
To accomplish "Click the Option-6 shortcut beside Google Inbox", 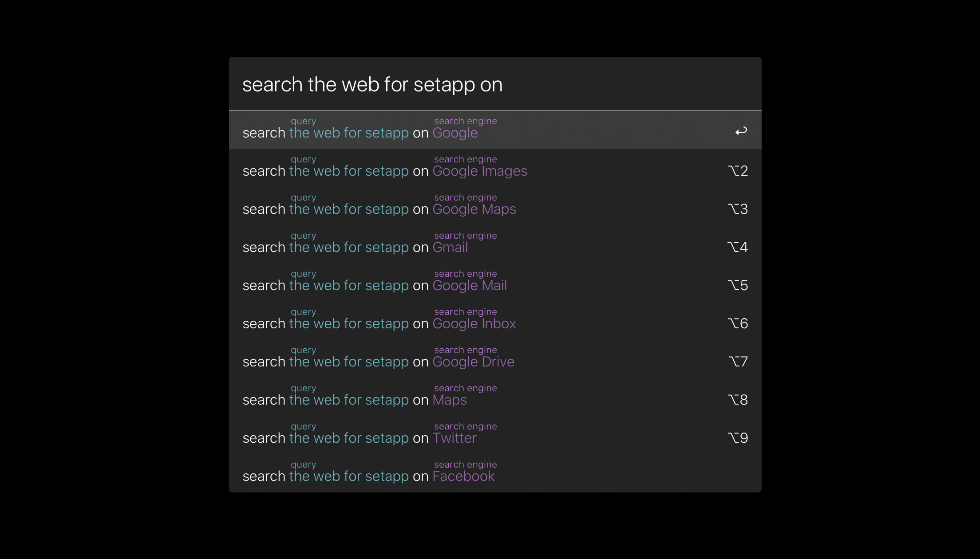I will tap(738, 323).
